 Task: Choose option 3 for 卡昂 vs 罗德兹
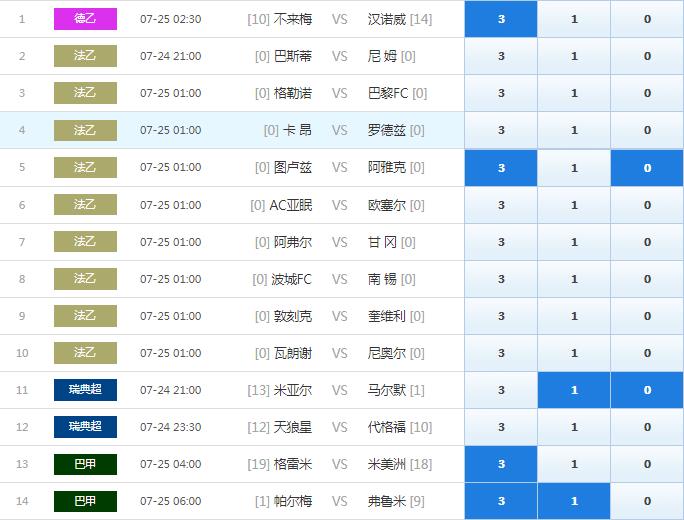pos(501,130)
